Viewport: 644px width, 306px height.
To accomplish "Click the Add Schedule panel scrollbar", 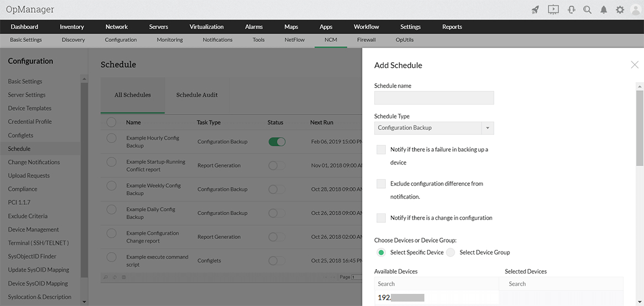I will [x=640, y=128].
